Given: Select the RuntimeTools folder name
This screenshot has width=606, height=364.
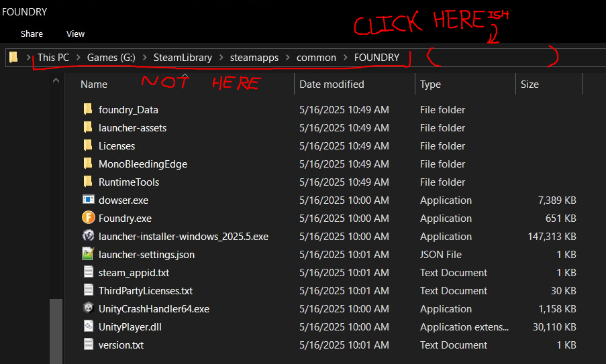Looking at the screenshot, I should [x=129, y=182].
